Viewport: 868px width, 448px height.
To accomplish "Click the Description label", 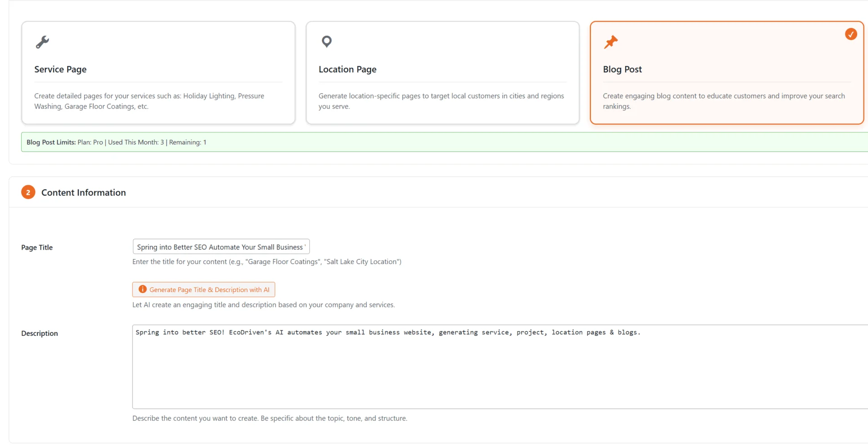I will pos(39,333).
